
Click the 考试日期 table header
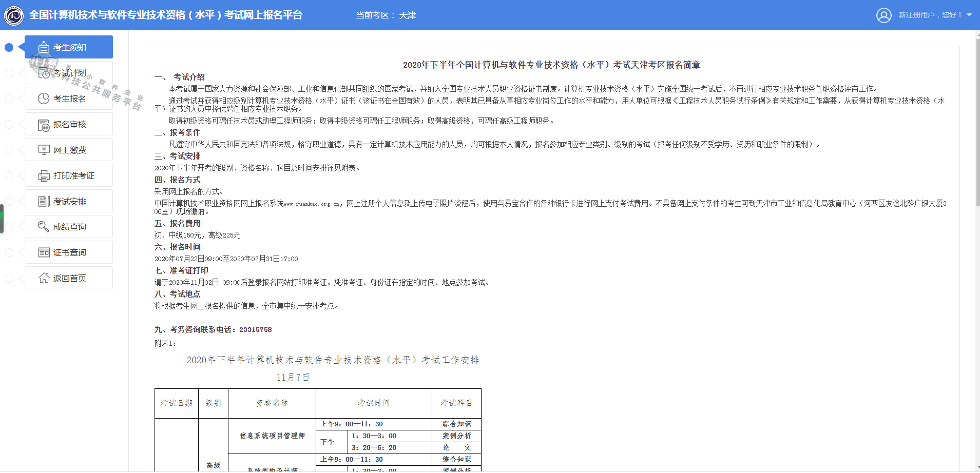click(176, 403)
